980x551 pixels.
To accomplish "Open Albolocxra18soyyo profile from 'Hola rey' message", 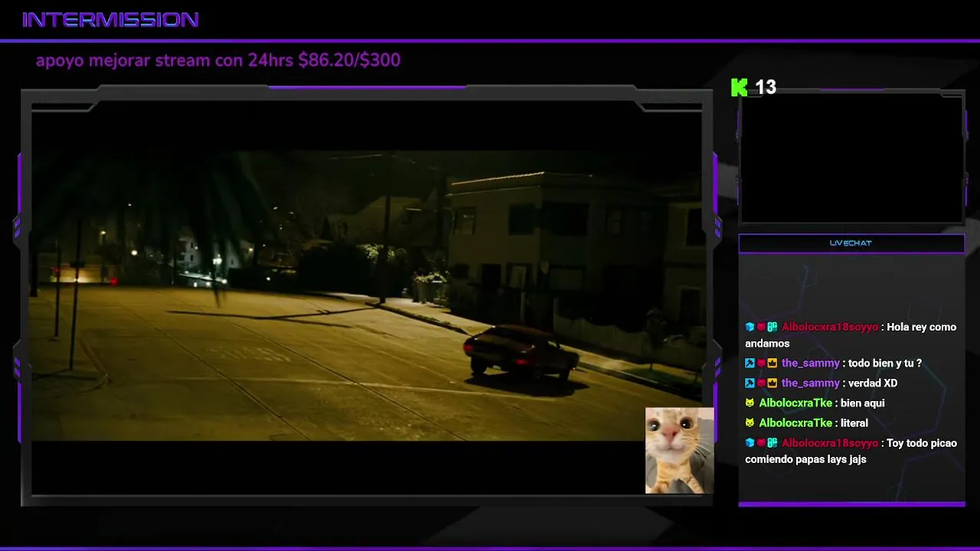I will click(830, 328).
